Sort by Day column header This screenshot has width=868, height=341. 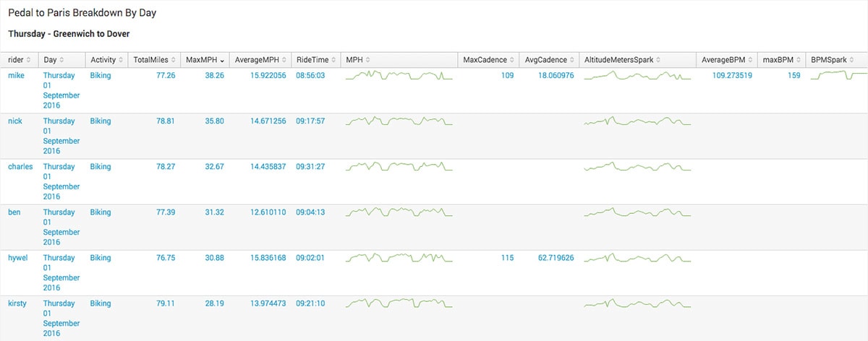[54, 59]
